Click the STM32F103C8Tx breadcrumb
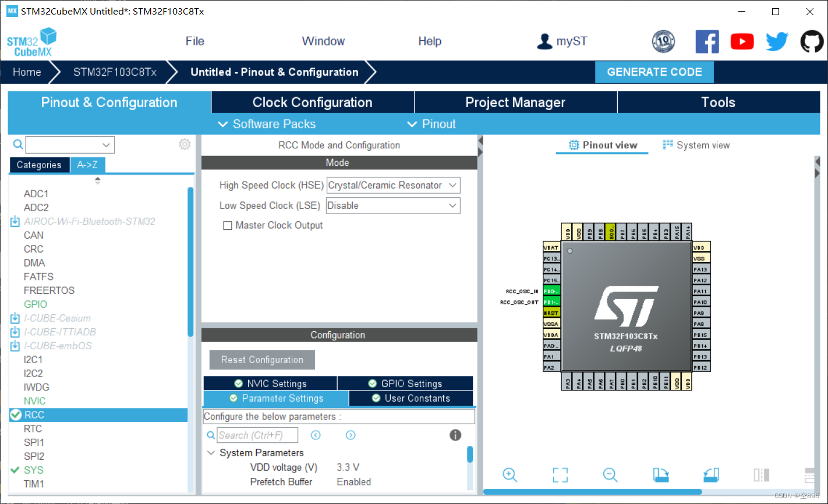The height and width of the screenshot is (504, 828). pos(115,72)
